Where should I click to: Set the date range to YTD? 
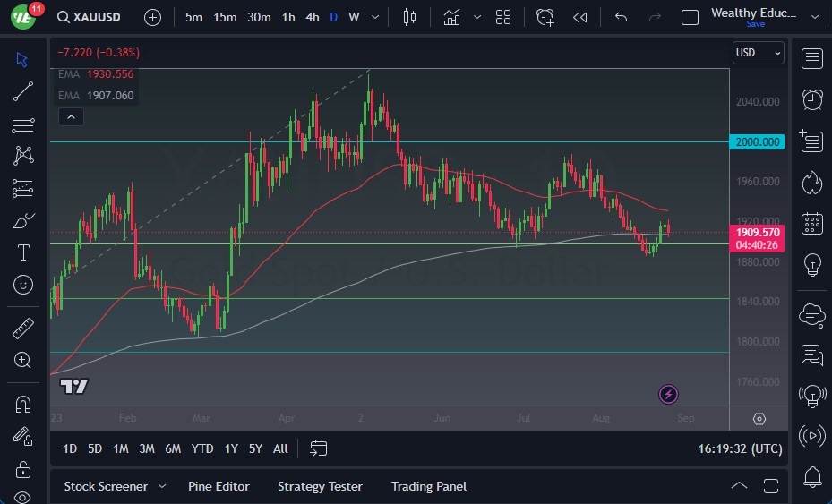202,448
